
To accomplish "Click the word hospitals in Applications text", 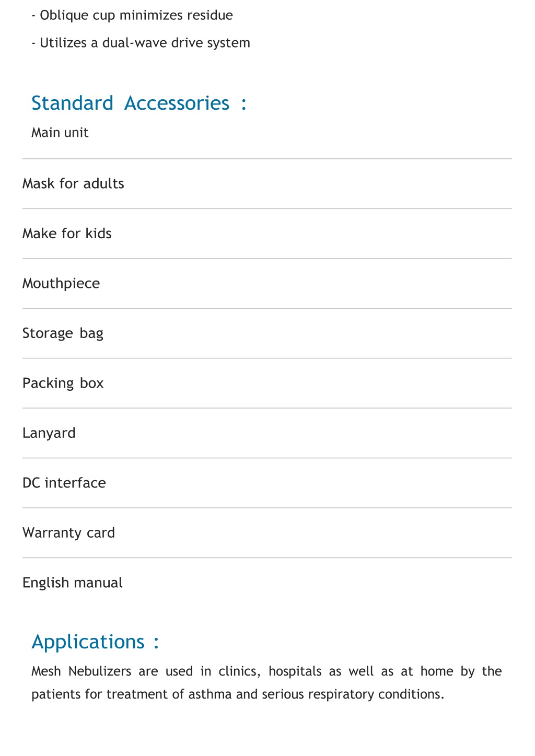I will [295, 671].
